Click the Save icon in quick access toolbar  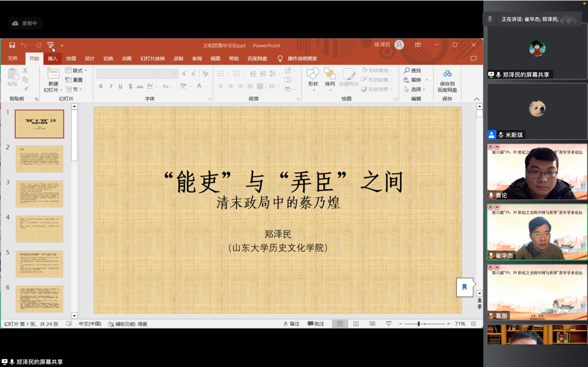pos(12,46)
